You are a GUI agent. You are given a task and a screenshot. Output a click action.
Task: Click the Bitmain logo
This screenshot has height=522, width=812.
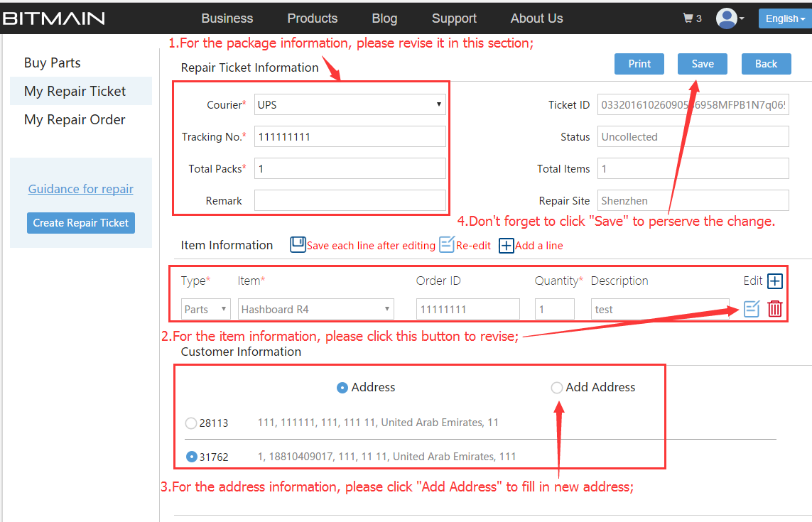click(53, 18)
